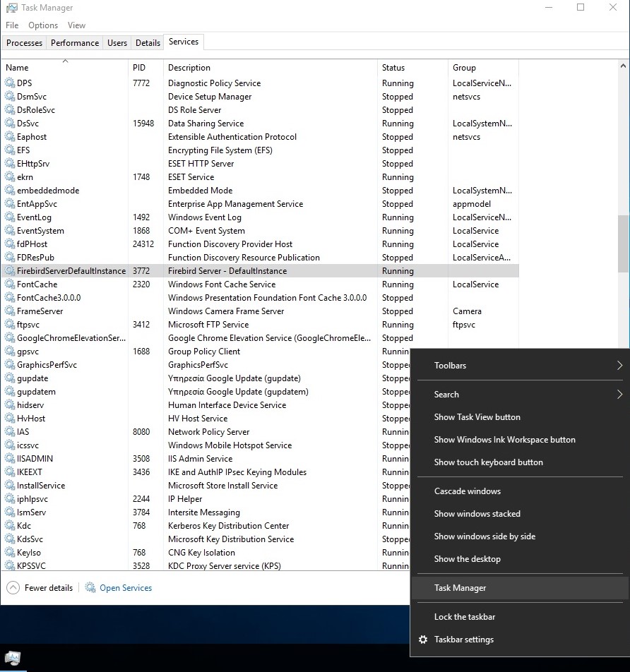Click the scrollbar up arrow
The width and height of the screenshot is (630, 672).
click(623, 66)
